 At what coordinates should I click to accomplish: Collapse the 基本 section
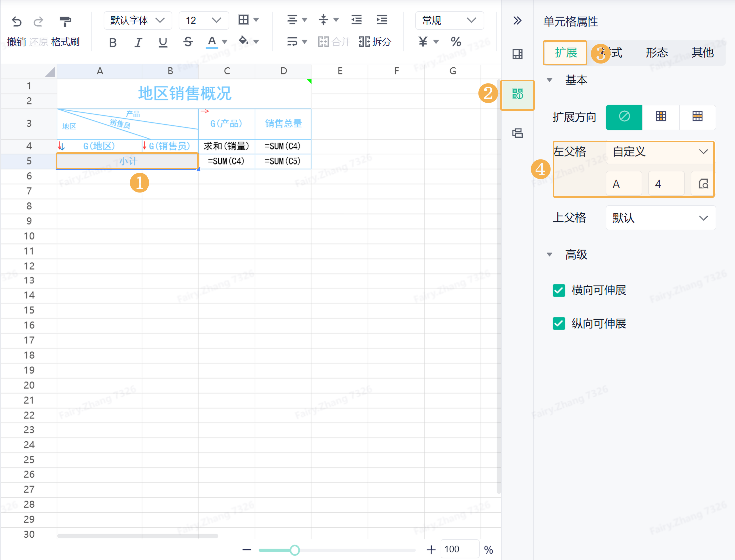(549, 80)
